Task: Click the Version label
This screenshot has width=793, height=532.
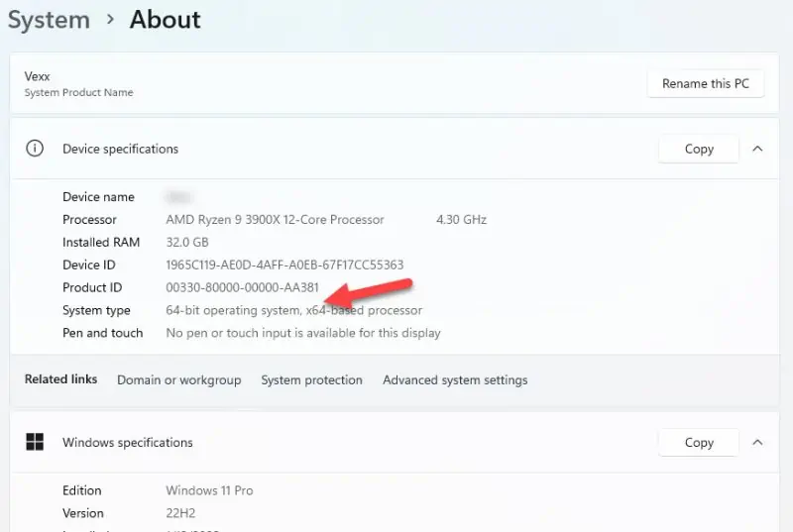Action: tap(83, 513)
